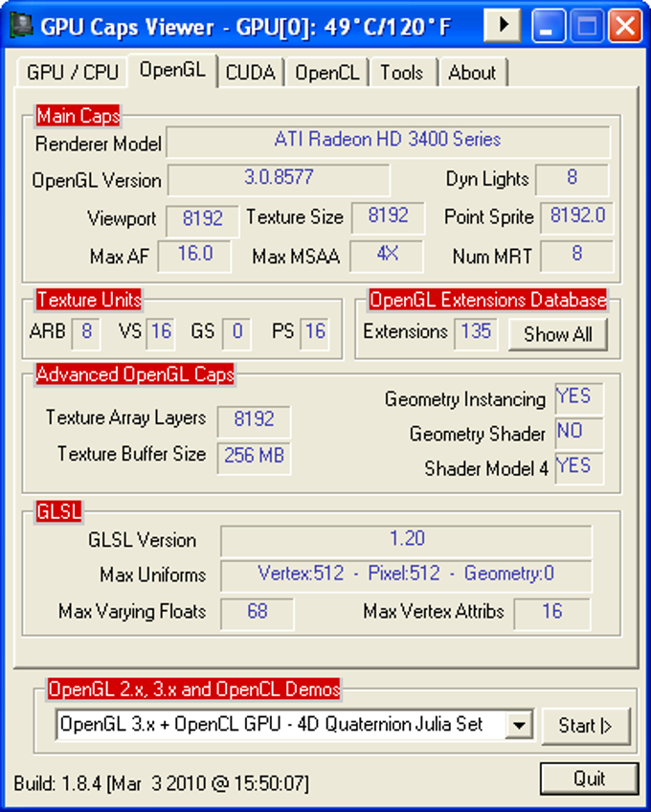Click the Max Varying Floats value 68

[258, 614]
